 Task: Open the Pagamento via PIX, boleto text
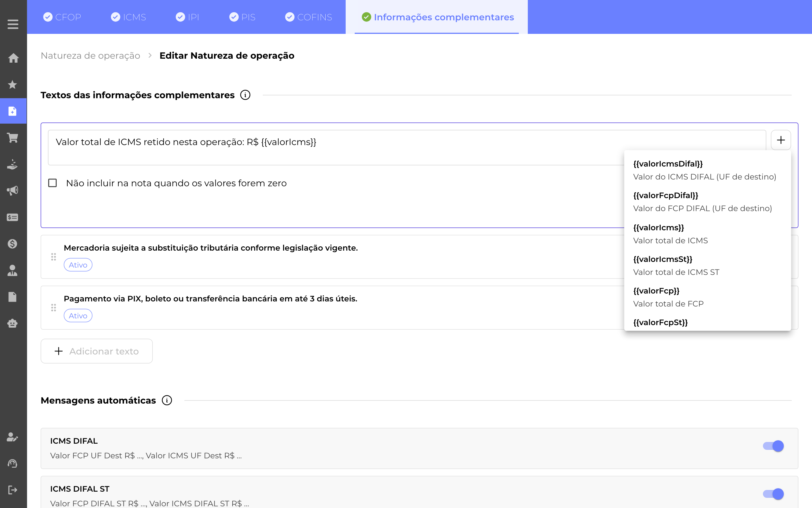pyautogui.click(x=210, y=299)
